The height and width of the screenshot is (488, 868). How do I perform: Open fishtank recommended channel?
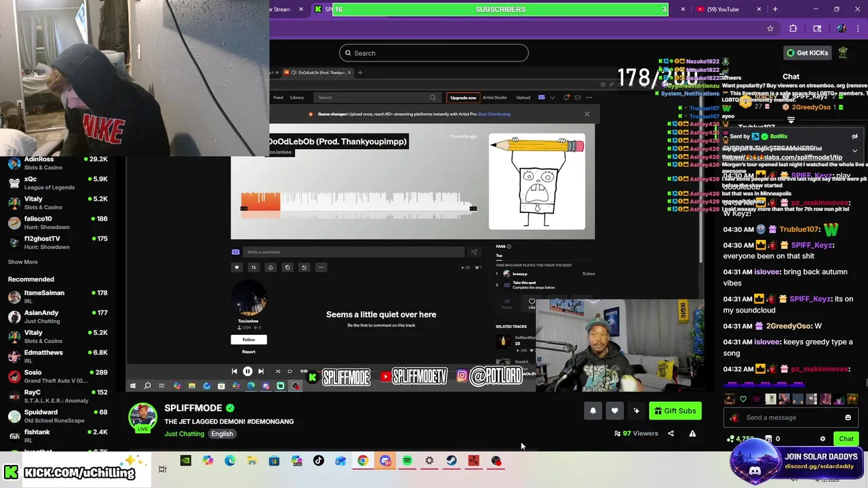(x=58, y=435)
